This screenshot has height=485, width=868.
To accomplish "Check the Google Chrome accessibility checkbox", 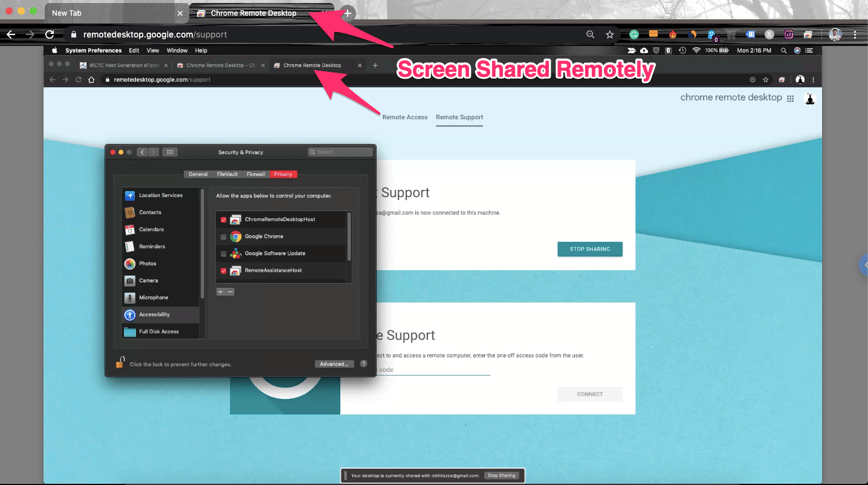I will pyautogui.click(x=224, y=236).
